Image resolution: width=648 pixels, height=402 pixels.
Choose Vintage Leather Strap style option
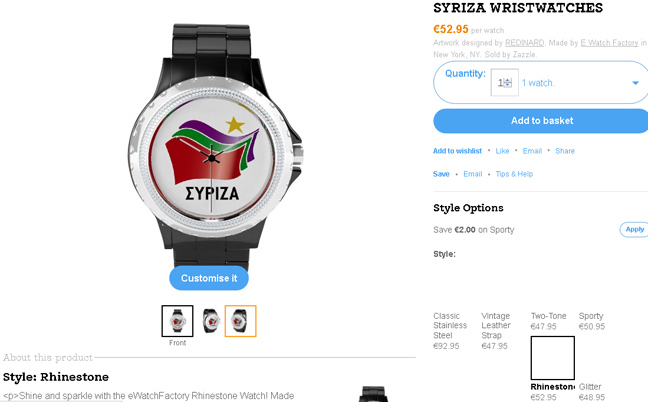coord(496,331)
